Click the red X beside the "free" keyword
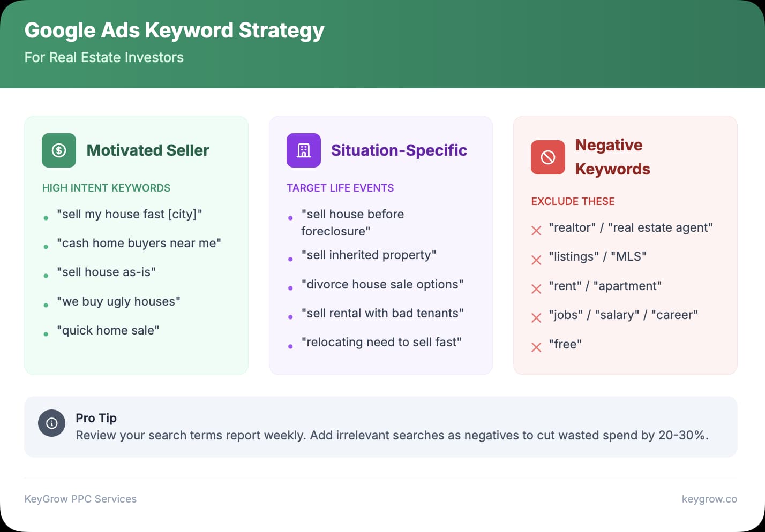The height and width of the screenshot is (532, 765). 536,347
